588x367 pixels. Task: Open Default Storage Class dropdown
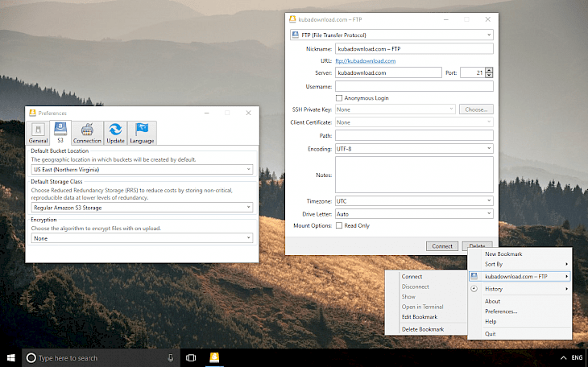[x=142, y=208]
